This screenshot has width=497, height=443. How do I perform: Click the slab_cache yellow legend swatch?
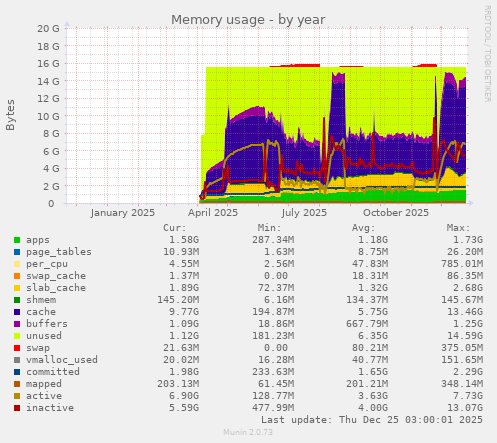click(x=17, y=288)
